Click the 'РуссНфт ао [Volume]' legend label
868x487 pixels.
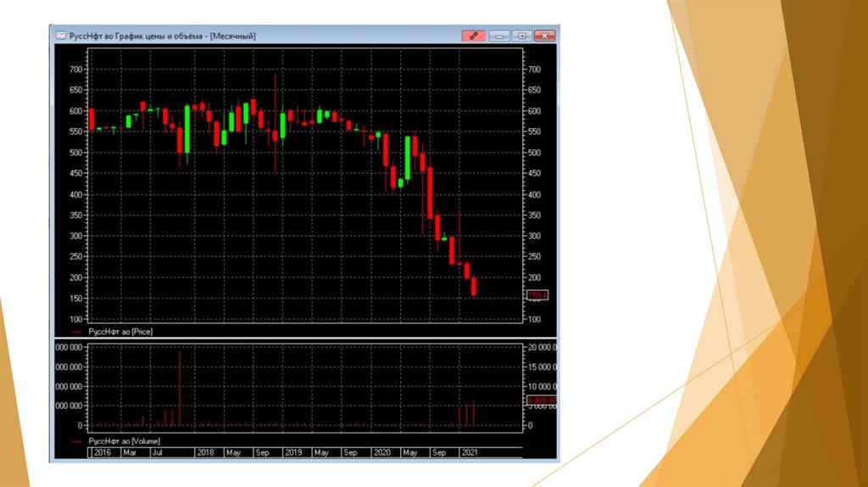(124, 441)
